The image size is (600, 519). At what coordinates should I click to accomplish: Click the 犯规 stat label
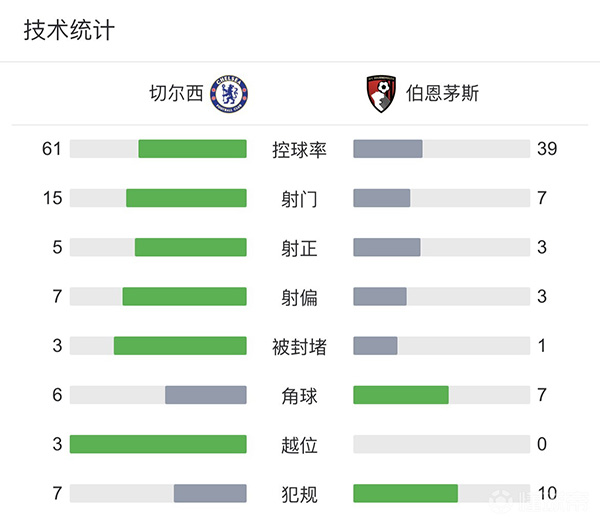(x=300, y=494)
